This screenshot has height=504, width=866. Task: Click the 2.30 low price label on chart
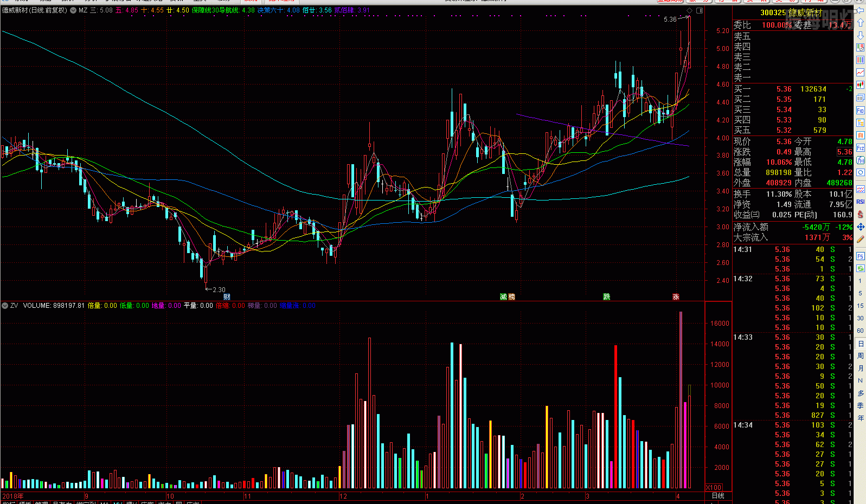(219, 290)
